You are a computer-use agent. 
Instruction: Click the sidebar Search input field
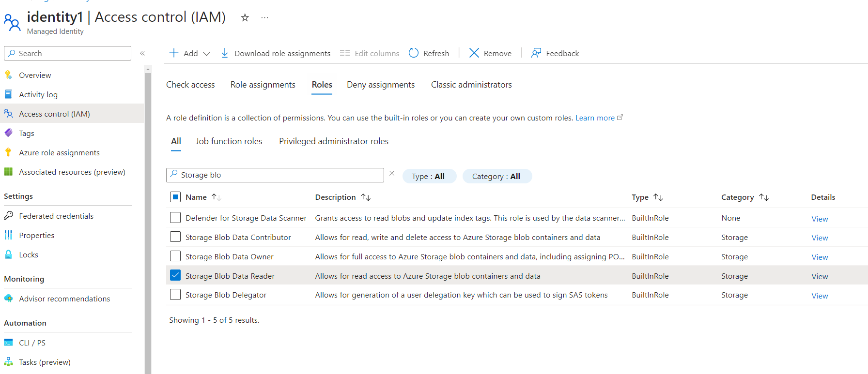(x=68, y=53)
